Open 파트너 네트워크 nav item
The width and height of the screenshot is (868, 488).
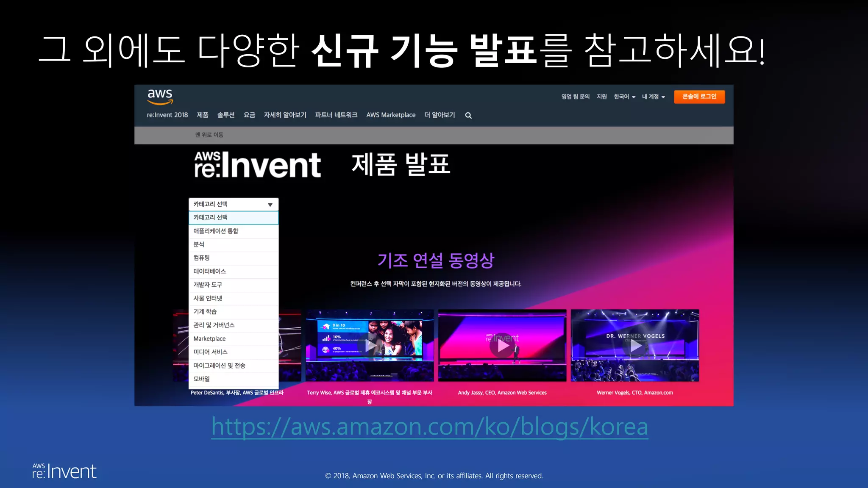(x=337, y=115)
